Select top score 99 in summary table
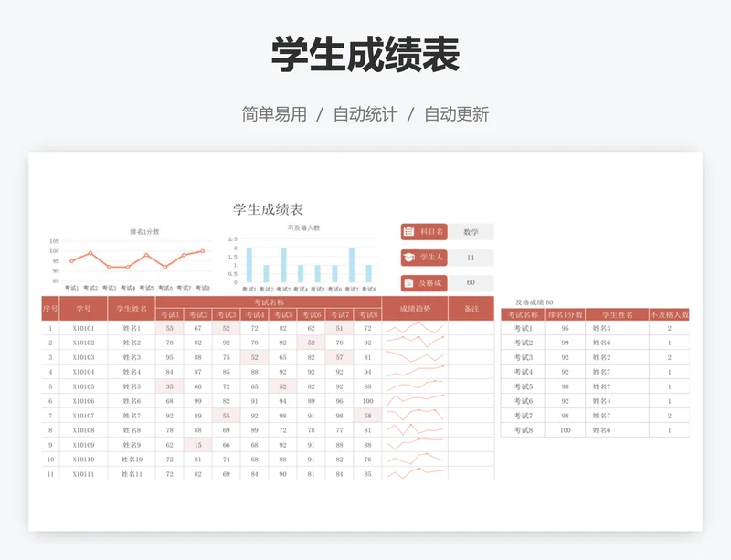This screenshot has height=560, width=731. click(x=565, y=343)
